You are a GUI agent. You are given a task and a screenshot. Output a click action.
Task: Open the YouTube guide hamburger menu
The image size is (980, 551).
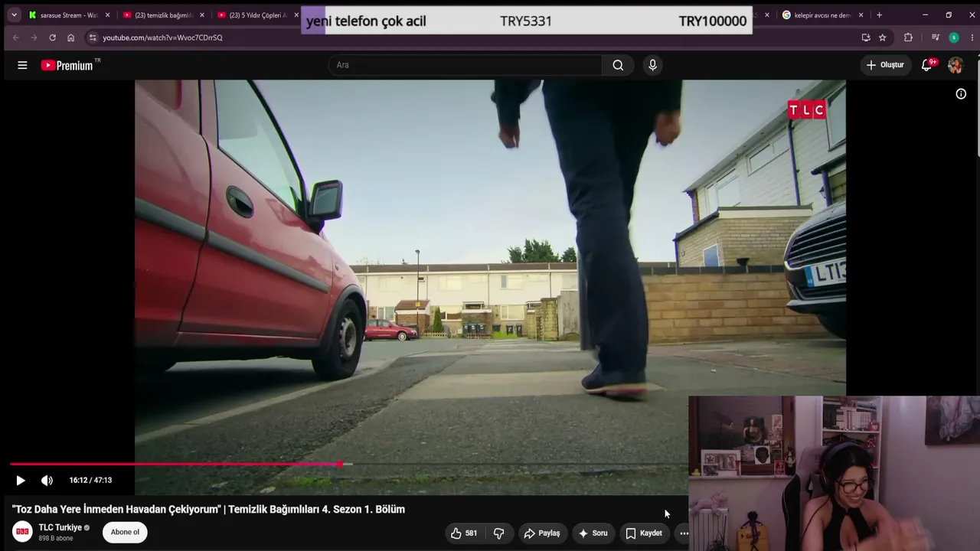pyautogui.click(x=22, y=65)
